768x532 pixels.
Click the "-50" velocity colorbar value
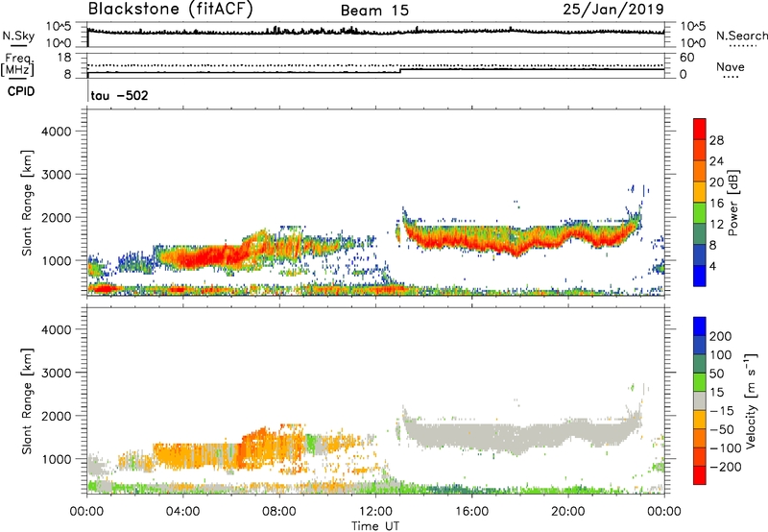click(722, 429)
